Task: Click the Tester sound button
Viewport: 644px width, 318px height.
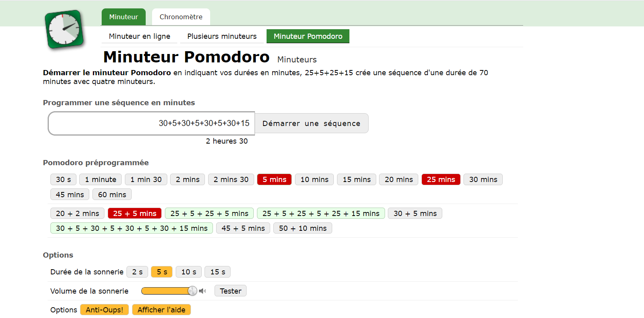Action: pyautogui.click(x=231, y=291)
